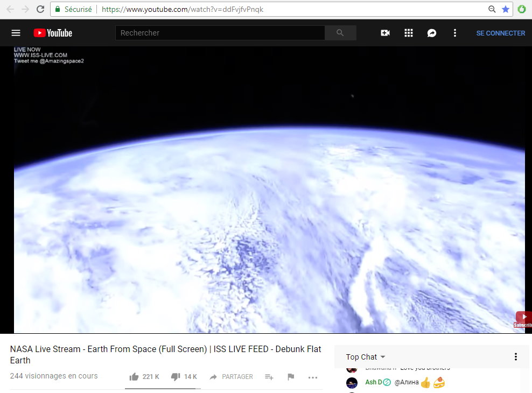Open the upload video camera icon
This screenshot has height=393, width=532.
(x=385, y=33)
